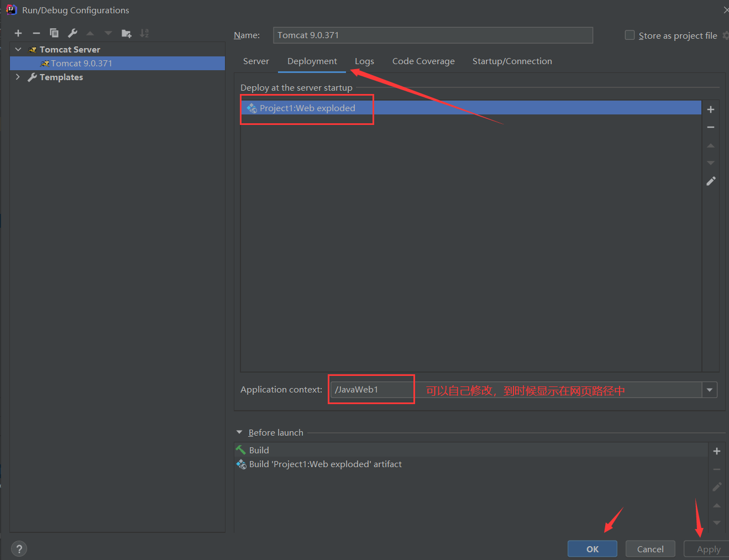Enable Store as project file checkbox
The image size is (729, 560).
pyautogui.click(x=630, y=35)
